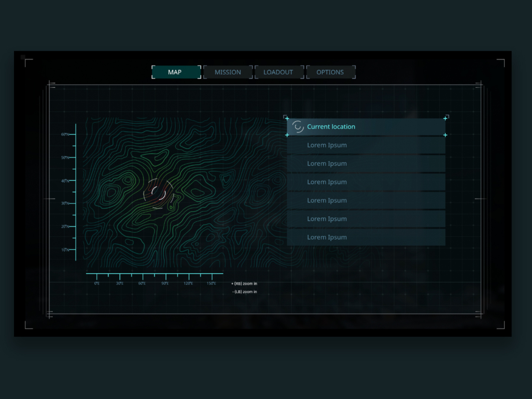The height and width of the screenshot is (399, 532).
Task: Switch to the MISSION tab
Action: [228, 72]
